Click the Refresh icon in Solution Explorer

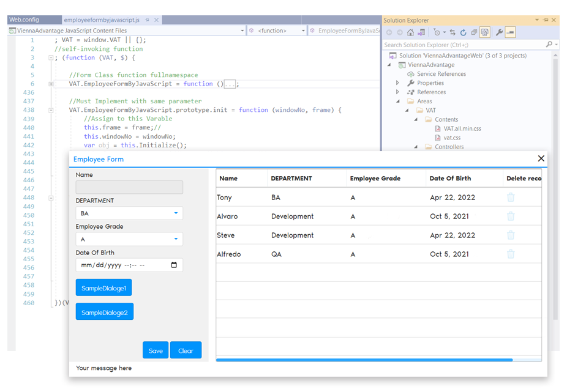click(464, 32)
